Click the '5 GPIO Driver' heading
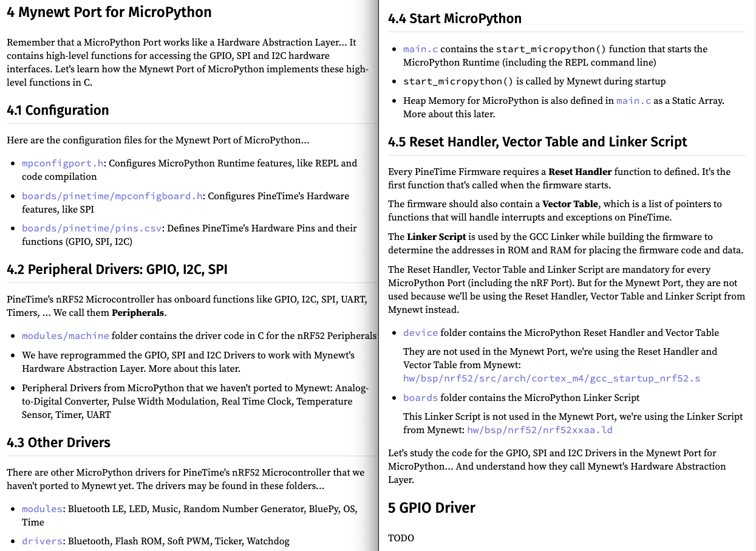756x551 pixels. pos(431,508)
